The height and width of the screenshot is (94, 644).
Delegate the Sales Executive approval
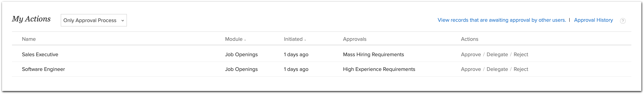497,55
